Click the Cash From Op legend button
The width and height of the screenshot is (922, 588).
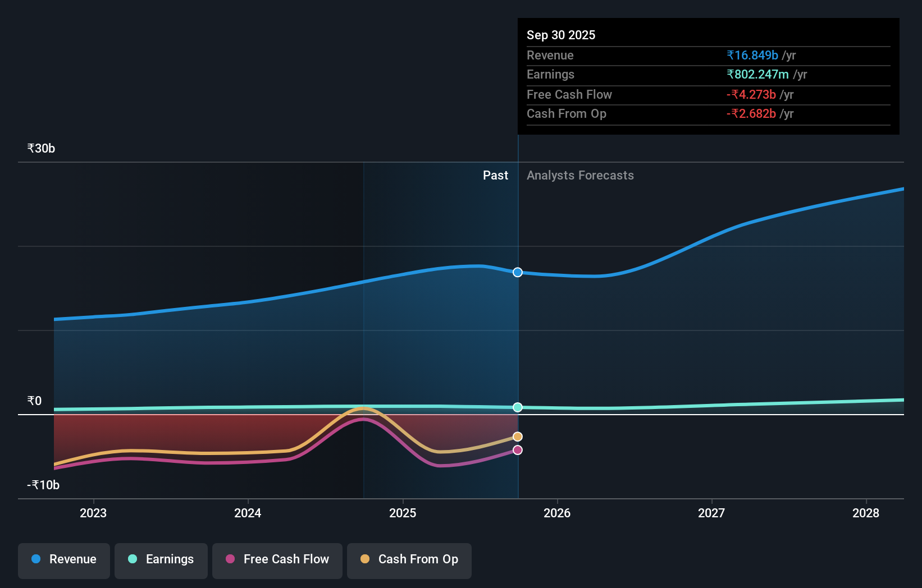click(x=409, y=561)
